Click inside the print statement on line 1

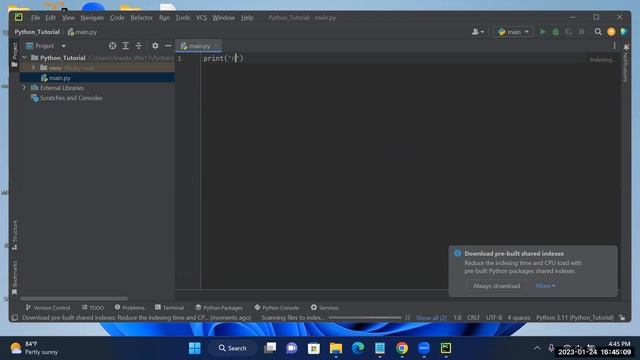click(223, 58)
